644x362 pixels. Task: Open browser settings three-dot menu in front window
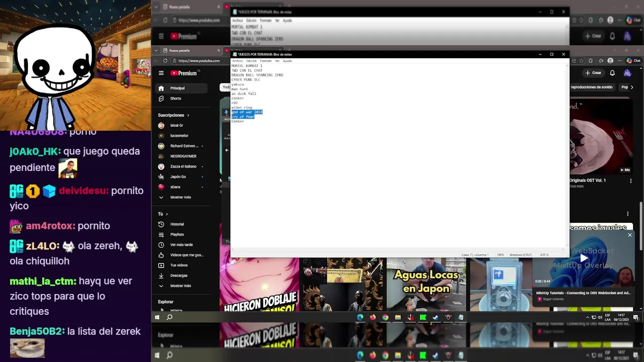[x=620, y=61]
